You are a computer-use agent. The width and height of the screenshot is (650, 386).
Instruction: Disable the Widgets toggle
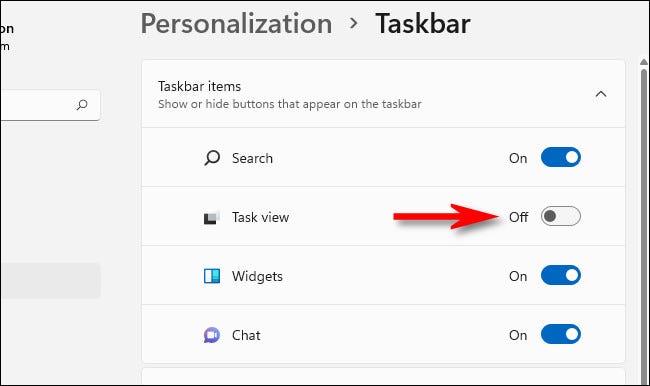coord(560,275)
